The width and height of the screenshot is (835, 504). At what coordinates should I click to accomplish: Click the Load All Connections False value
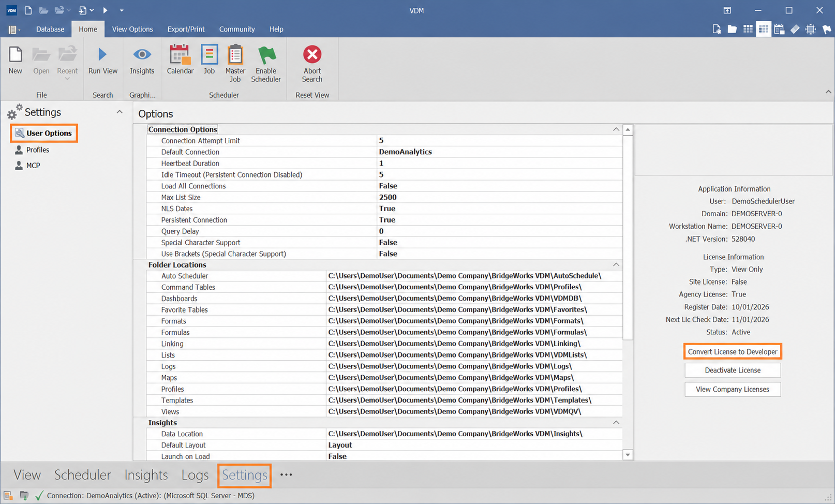coord(388,186)
